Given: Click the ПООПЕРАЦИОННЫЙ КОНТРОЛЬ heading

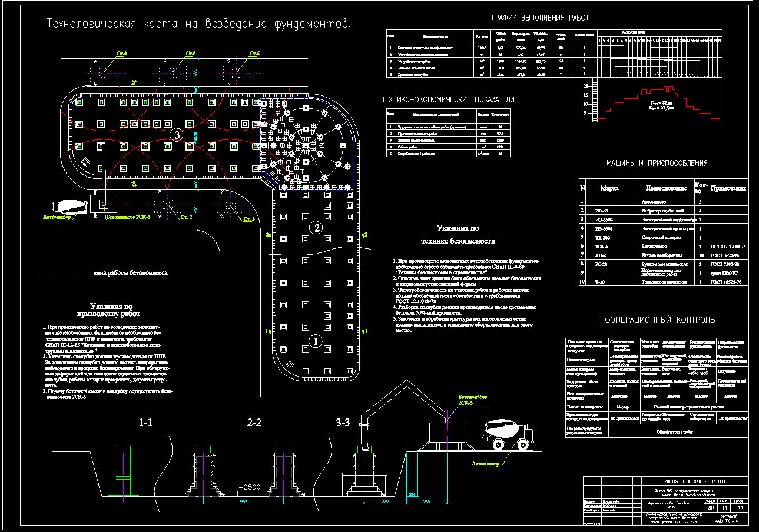Looking at the screenshot, I should pyautogui.click(x=657, y=320).
